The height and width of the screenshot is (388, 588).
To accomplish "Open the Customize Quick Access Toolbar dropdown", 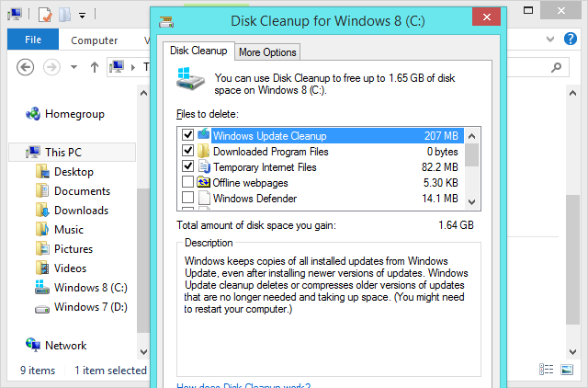I will 82,16.
